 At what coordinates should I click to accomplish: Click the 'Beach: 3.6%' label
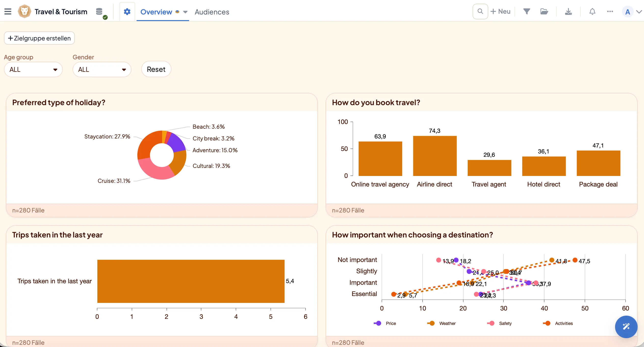208,127
